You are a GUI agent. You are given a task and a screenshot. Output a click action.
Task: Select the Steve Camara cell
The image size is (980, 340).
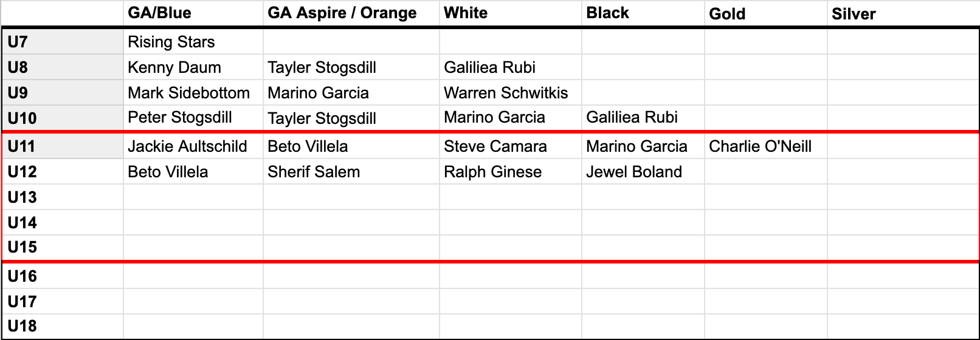[x=495, y=146]
